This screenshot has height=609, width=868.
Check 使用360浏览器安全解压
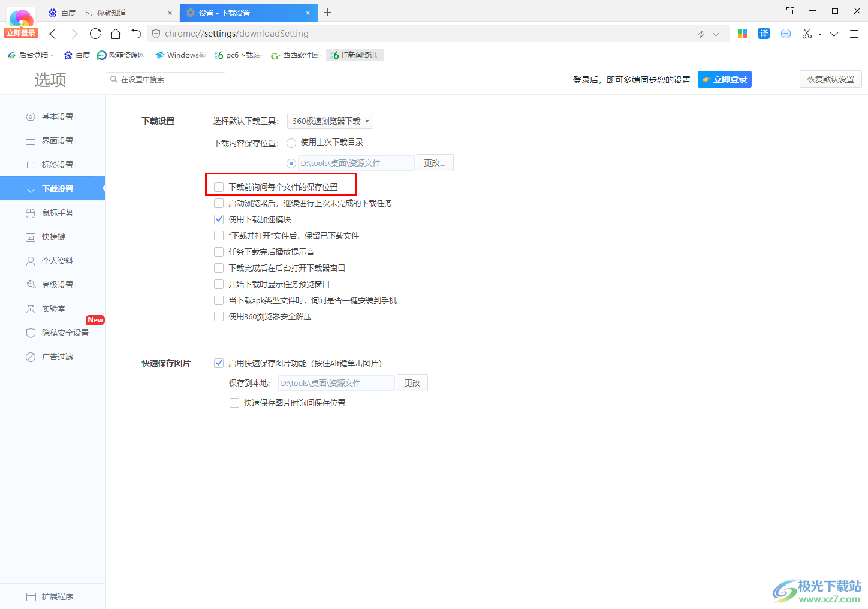pos(219,316)
